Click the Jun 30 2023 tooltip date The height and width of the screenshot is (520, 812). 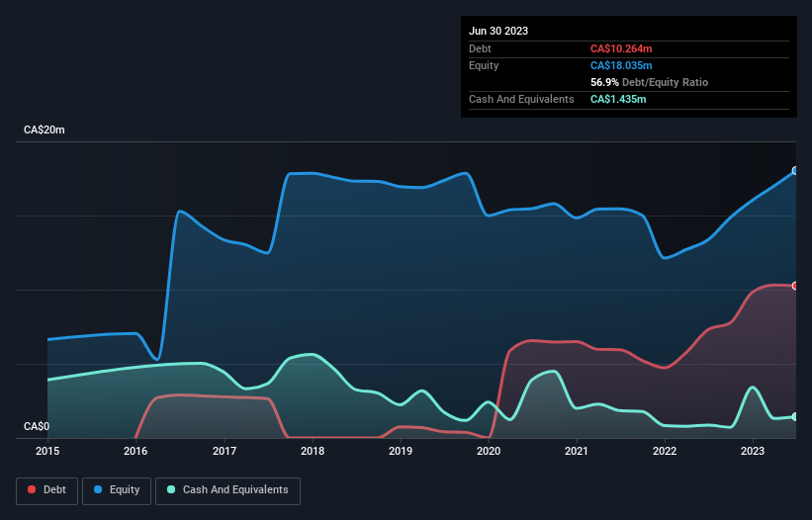[x=498, y=31]
